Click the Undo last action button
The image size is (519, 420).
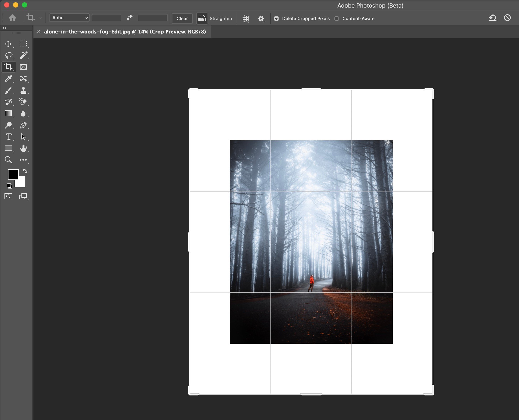[492, 18]
